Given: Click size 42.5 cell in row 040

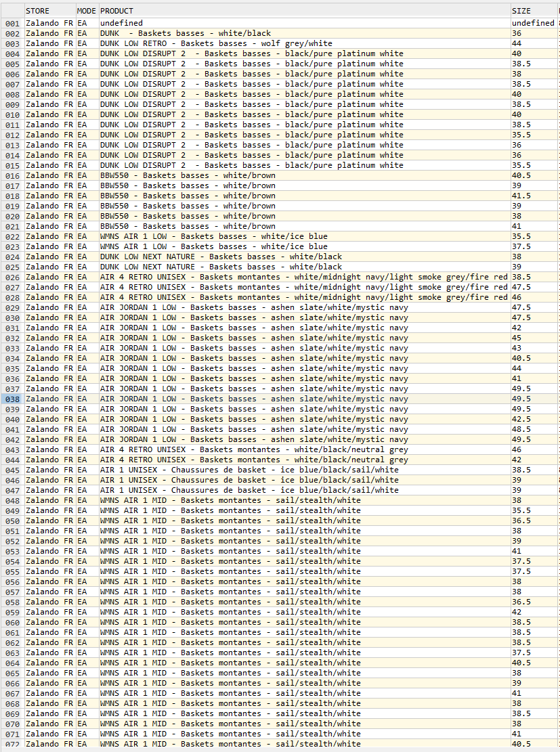Looking at the screenshot, I should pyautogui.click(x=534, y=419).
